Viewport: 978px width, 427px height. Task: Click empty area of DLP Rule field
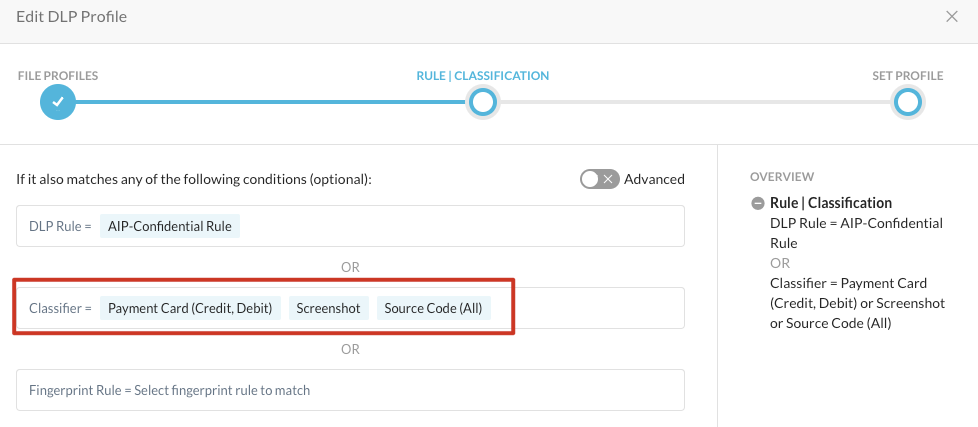pos(460,226)
